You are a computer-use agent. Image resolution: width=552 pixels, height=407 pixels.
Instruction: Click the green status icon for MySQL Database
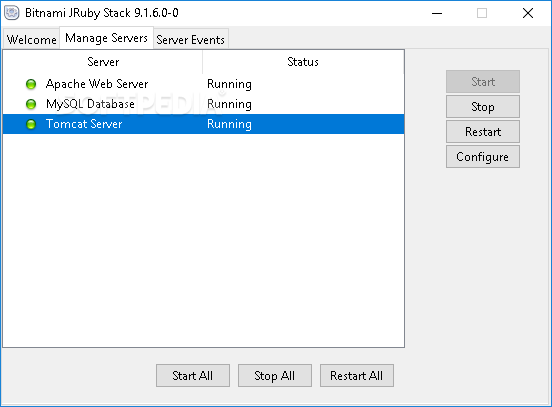(x=31, y=104)
